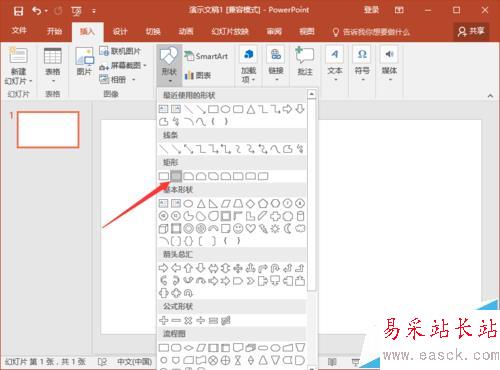Select the sun shape
The height and width of the screenshot is (370, 500).
275,229
